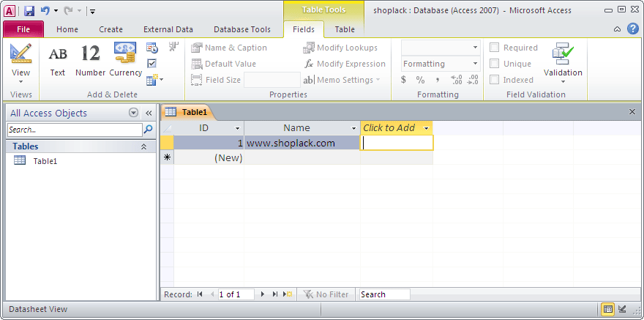Image resolution: width=644 pixels, height=320 pixels.
Task: Apply Percent format icon
Action: coord(420,80)
